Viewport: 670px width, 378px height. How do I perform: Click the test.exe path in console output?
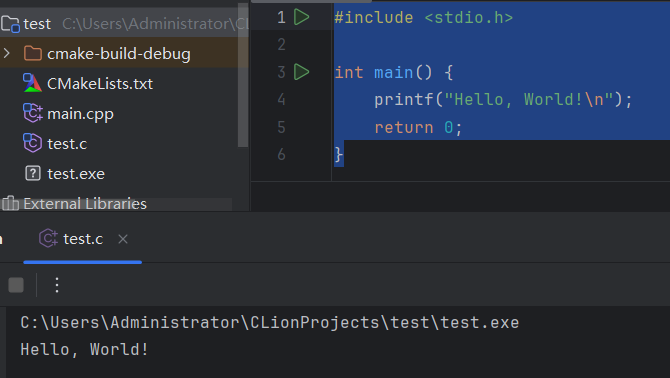pos(270,322)
